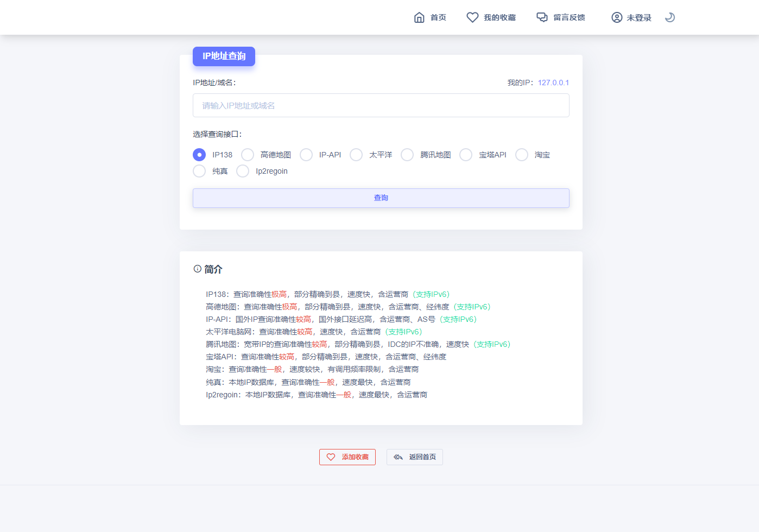The image size is (759, 532).
Task: Select the 淘宝 query interface
Action: click(x=522, y=155)
